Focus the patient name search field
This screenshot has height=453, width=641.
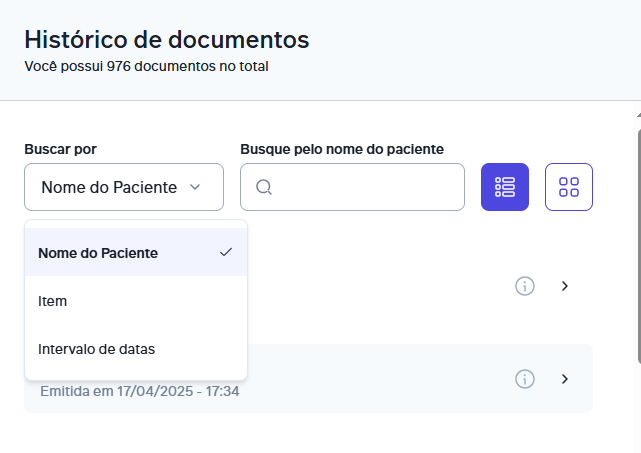352,187
